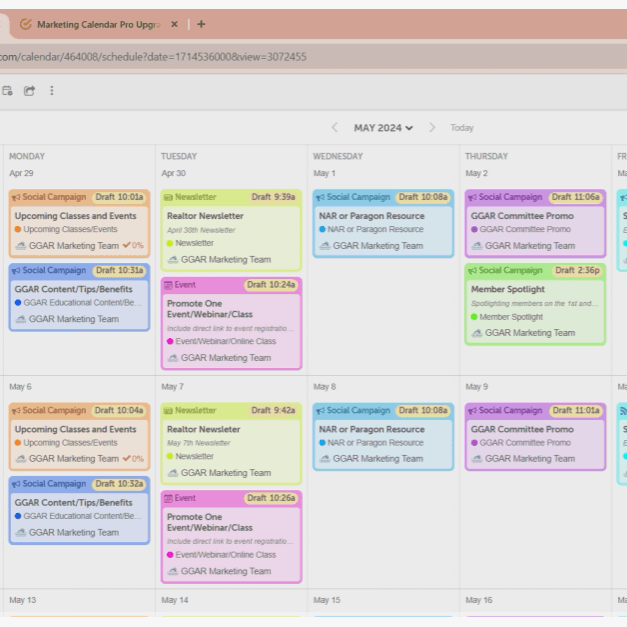The height and width of the screenshot is (627, 627).
Task: Click the WEDNESDAY column header
Action: (338, 156)
